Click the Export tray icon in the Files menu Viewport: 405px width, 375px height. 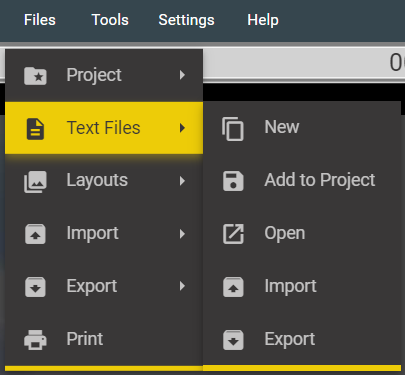[35, 287]
